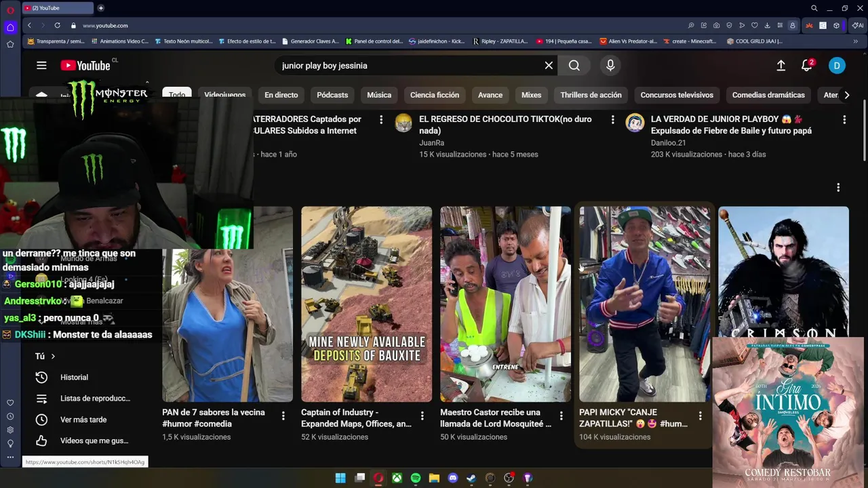This screenshot has width=868, height=488.
Task: Open the notifications bell
Action: pos(807,66)
